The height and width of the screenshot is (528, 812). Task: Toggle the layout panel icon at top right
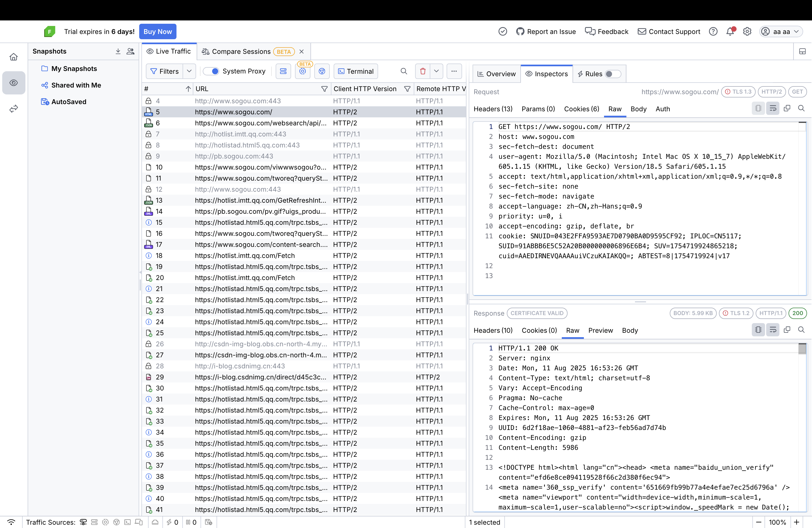click(x=802, y=52)
